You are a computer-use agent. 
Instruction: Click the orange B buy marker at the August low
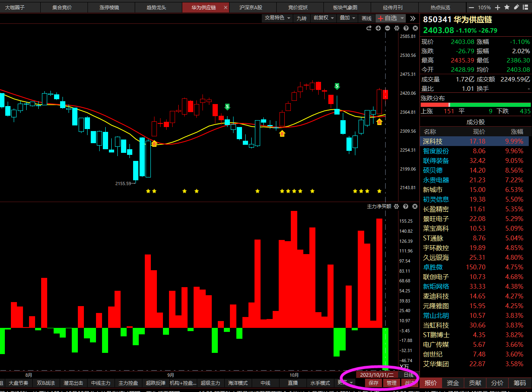point(154,143)
